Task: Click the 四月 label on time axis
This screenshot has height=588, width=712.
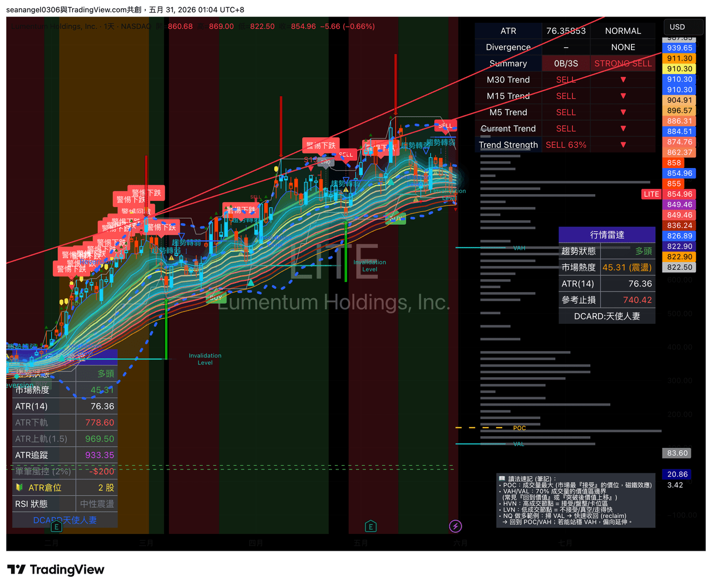Action: coord(255,543)
